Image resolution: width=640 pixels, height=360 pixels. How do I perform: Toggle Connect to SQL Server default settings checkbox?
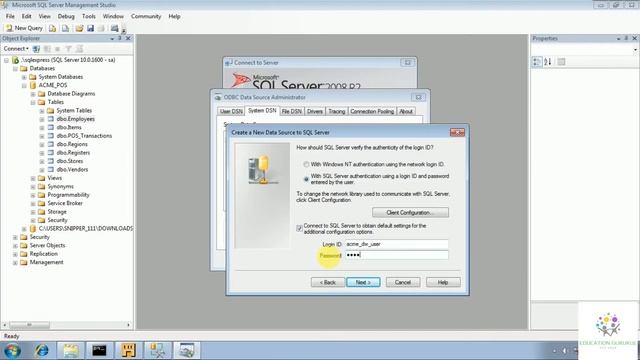pos(299,229)
